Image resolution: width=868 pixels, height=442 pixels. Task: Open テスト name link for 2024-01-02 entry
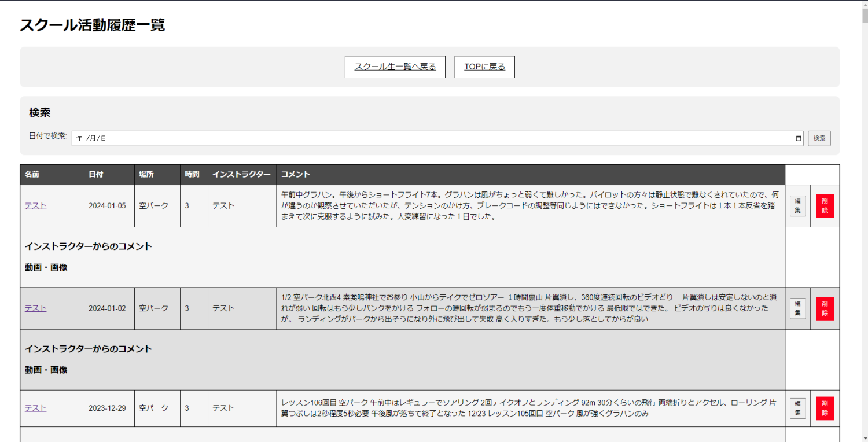coord(35,308)
